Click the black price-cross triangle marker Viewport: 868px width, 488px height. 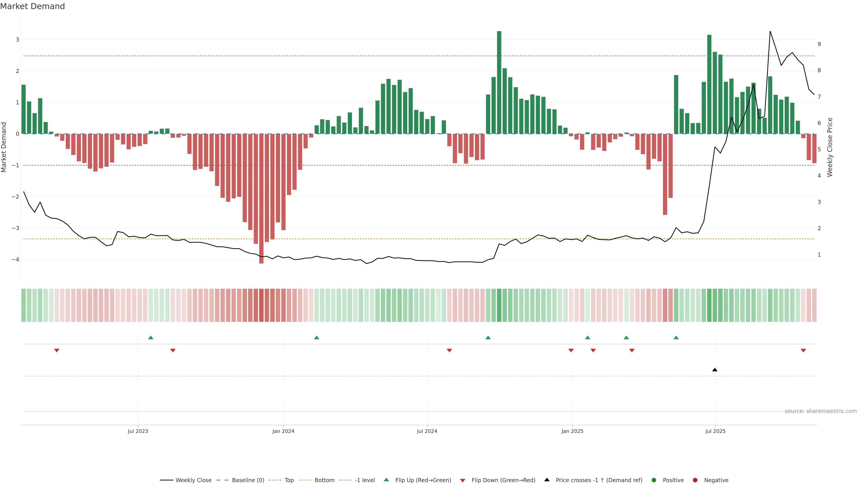point(715,370)
